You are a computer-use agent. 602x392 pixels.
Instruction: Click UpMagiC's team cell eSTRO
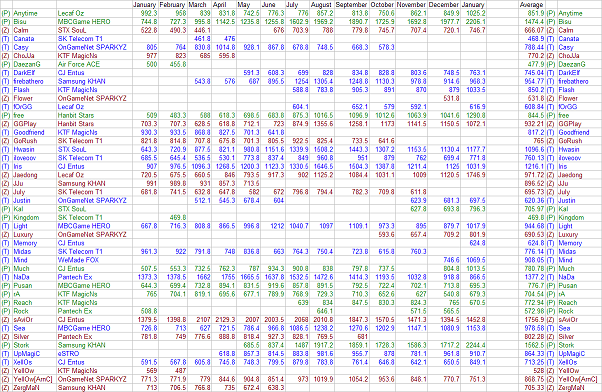click(x=68, y=354)
